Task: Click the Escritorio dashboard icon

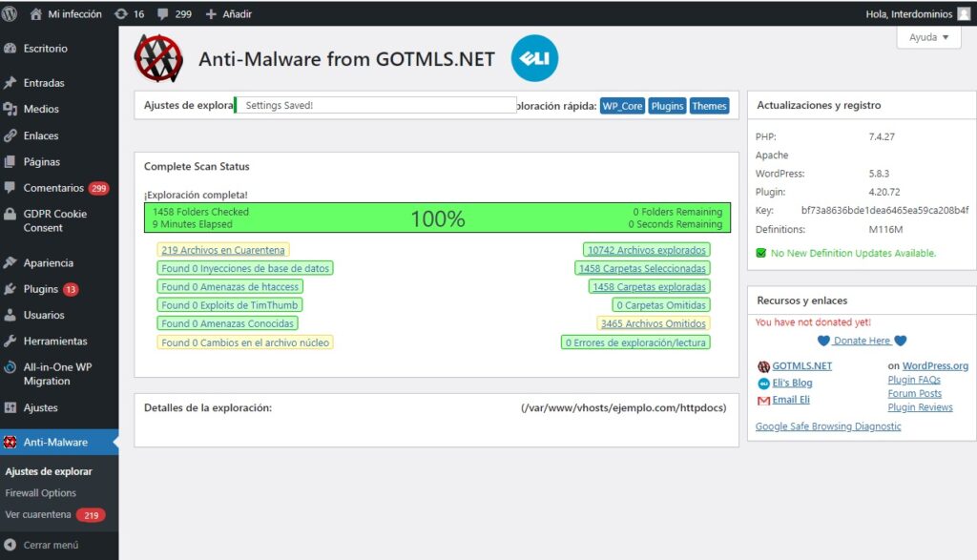Action: (x=10, y=48)
